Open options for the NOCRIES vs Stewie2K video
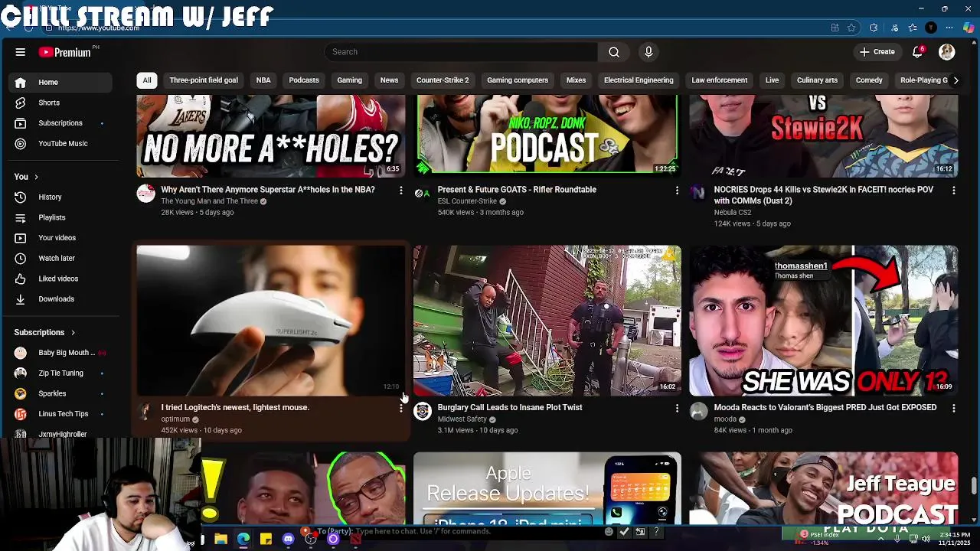 [x=953, y=191]
